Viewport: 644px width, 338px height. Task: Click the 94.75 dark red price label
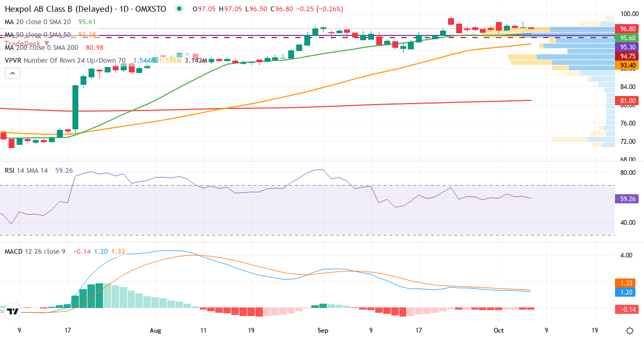point(628,56)
